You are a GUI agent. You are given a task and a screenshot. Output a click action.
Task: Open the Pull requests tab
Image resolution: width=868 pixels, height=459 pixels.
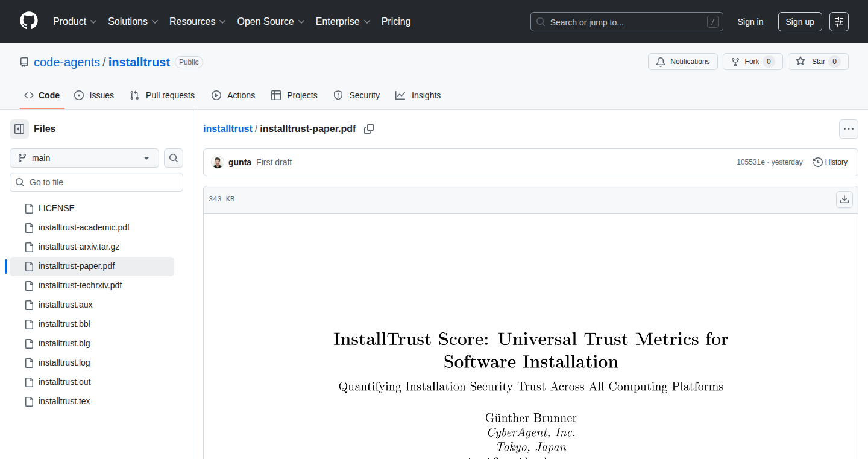[x=162, y=95]
